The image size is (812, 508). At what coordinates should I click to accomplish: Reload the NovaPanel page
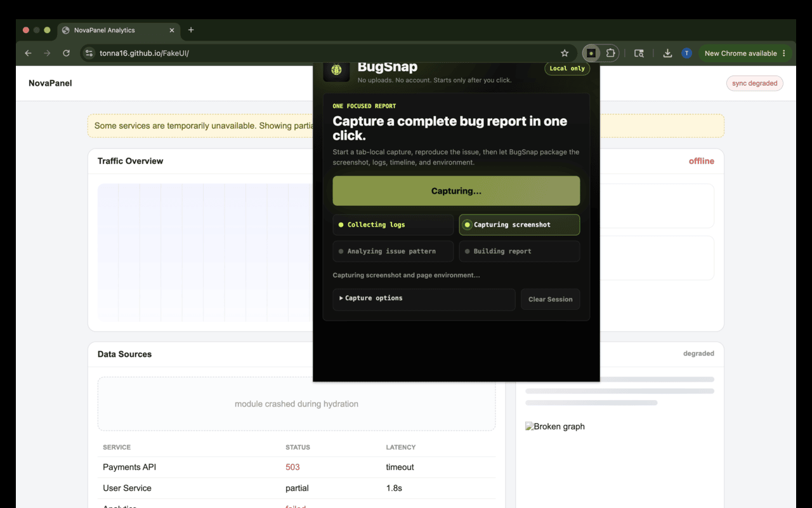66,53
